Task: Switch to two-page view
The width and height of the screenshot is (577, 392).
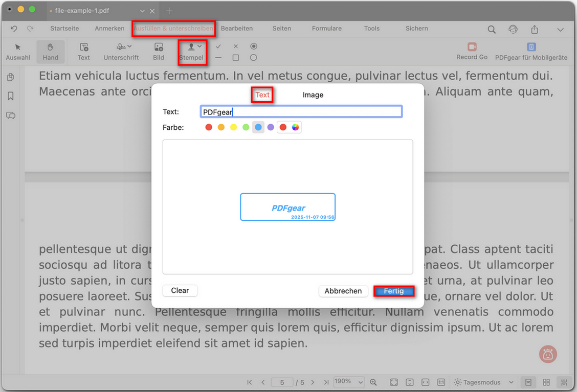Action: (x=546, y=382)
